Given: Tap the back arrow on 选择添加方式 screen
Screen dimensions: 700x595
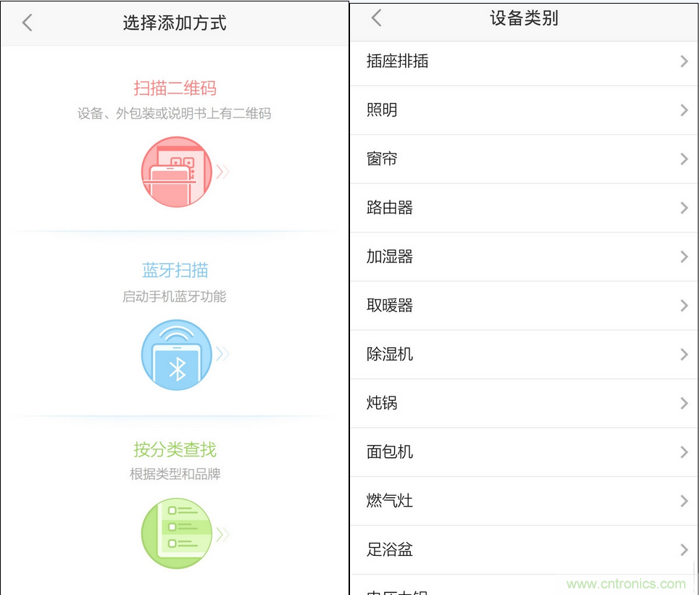Looking at the screenshot, I should tap(26, 22).
